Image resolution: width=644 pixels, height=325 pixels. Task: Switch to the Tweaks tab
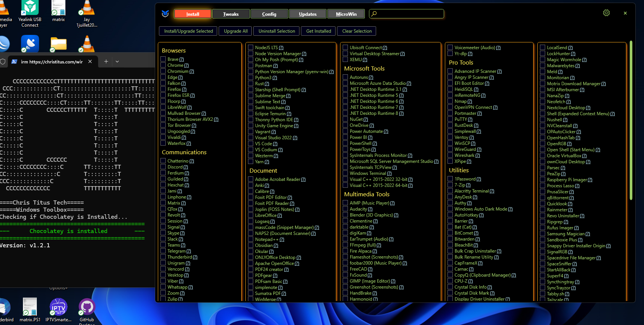[231, 14]
